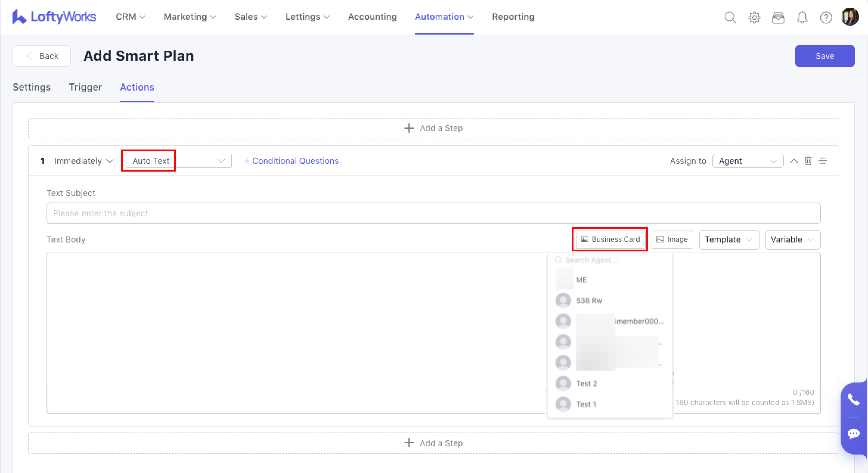This screenshot has height=473, width=868.
Task: Click the step reorder hamburger icon
Action: coord(822,161)
